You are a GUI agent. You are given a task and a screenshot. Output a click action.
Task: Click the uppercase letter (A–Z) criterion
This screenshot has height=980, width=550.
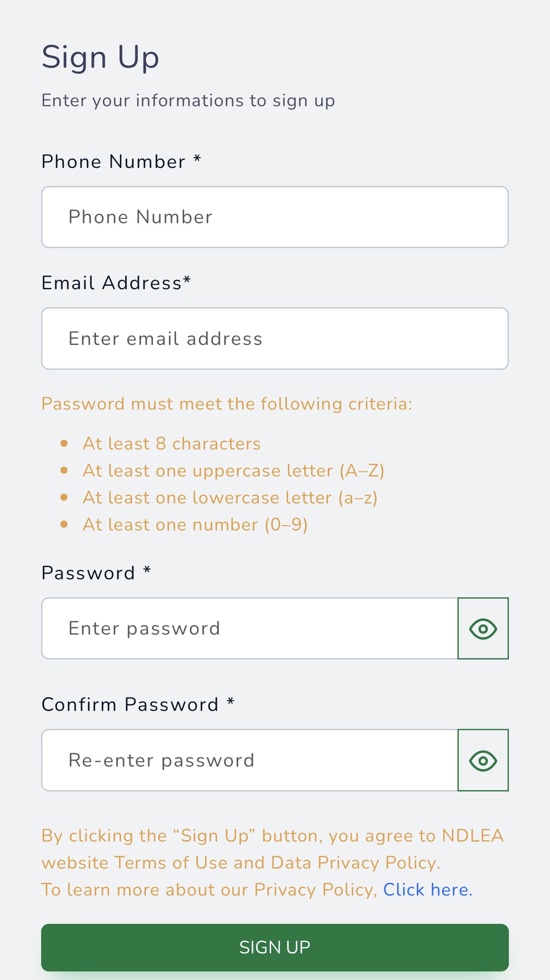pos(233,471)
